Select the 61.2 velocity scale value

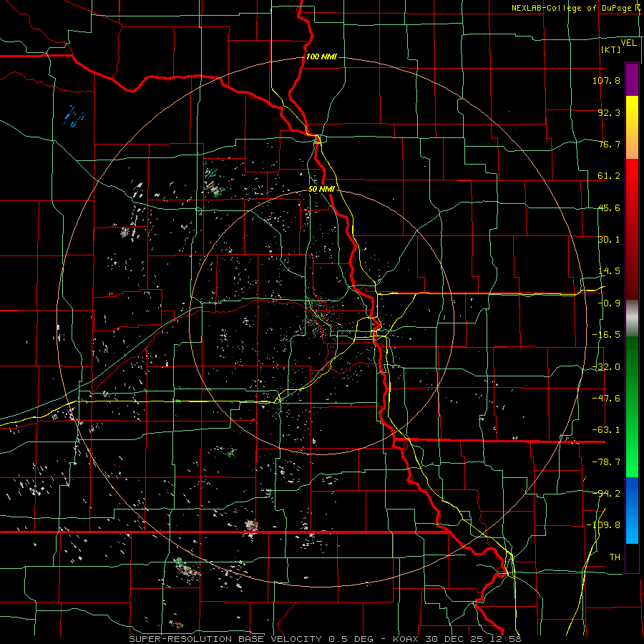[x=609, y=176]
